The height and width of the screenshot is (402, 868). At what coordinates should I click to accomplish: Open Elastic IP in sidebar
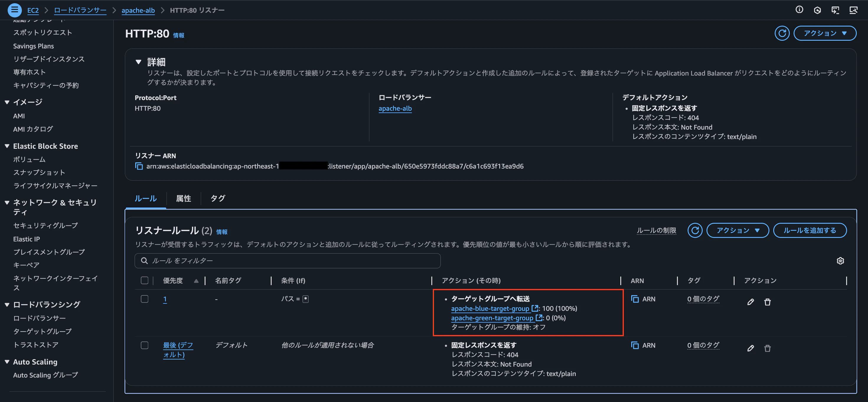tap(26, 239)
